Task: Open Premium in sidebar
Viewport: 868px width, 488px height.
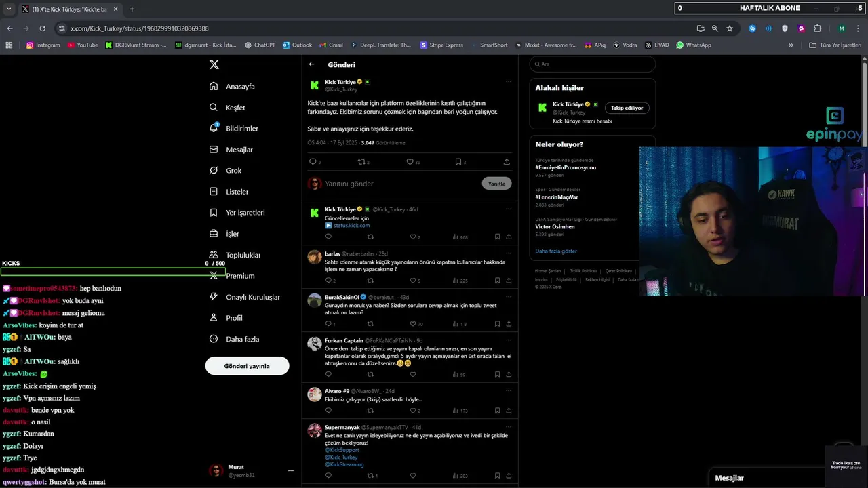Action: 231,276
